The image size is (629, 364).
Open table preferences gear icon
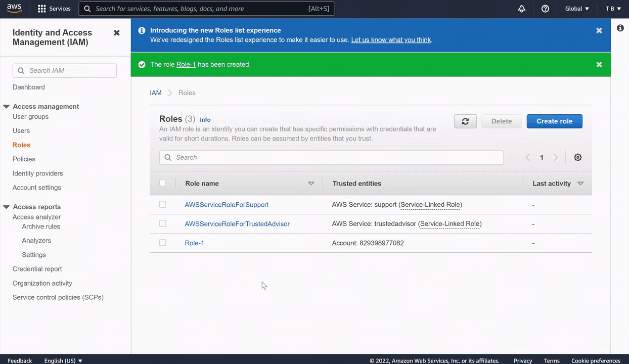point(578,158)
